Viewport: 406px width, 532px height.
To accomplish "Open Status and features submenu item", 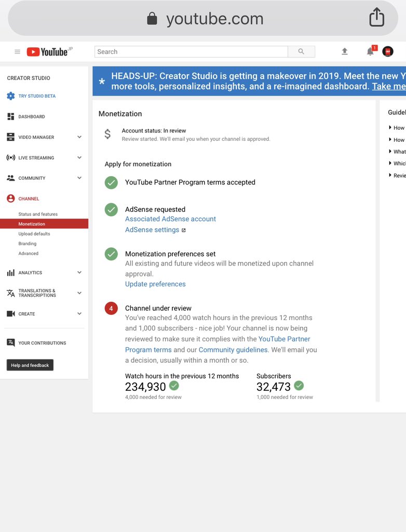I will click(38, 214).
